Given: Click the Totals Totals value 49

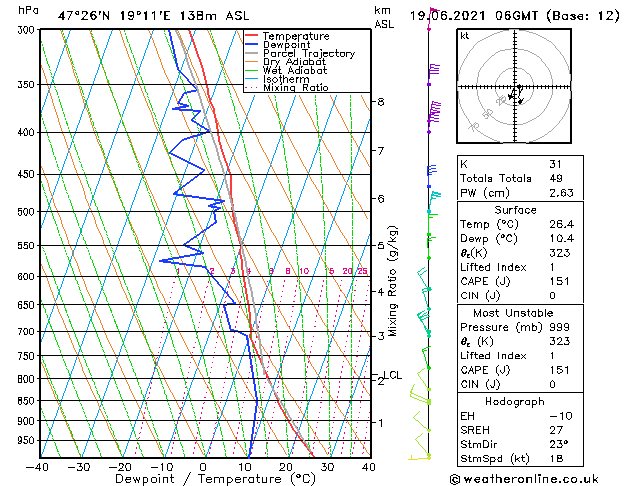Looking at the screenshot, I should coord(556,178).
